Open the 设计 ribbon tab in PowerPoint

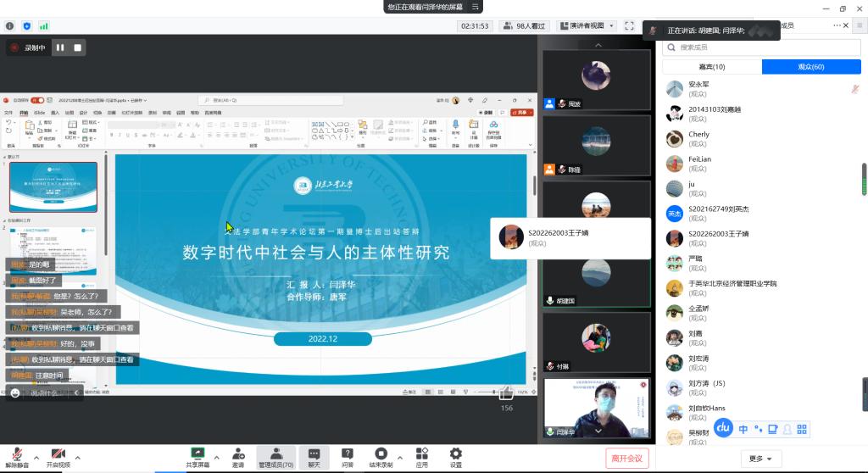click(x=83, y=113)
